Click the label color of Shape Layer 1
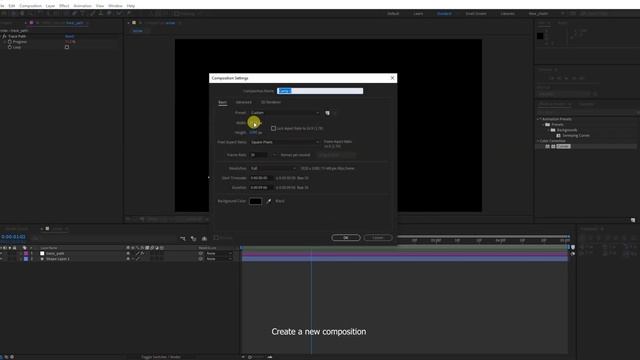640x360 pixels. pyautogui.click(x=26, y=259)
